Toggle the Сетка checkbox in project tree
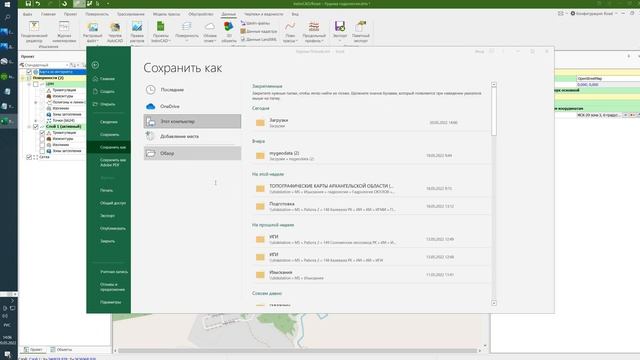The width and height of the screenshot is (640, 360). (x=29, y=157)
